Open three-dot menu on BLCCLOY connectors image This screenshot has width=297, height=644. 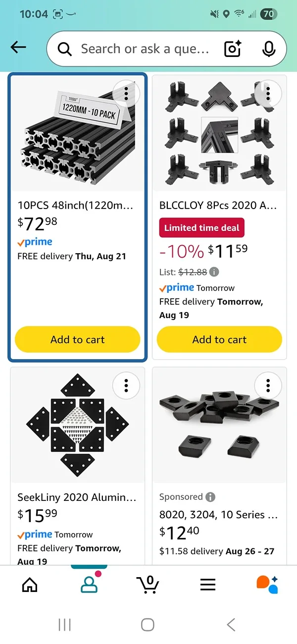coord(268,93)
